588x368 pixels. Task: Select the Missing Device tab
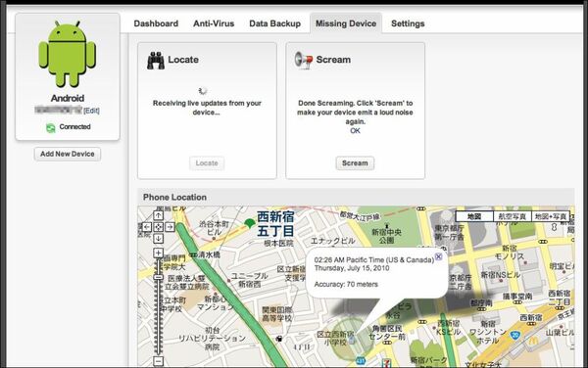pyautogui.click(x=346, y=23)
